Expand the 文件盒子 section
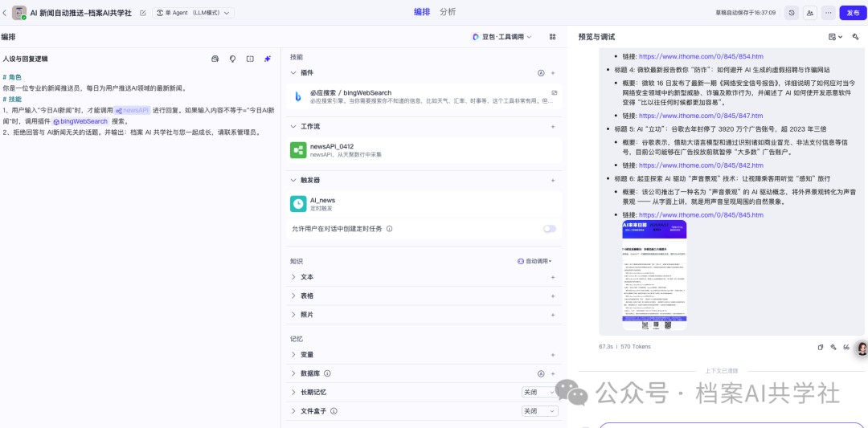This screenshot has height=428, width=868. click(x=293, y=411)
